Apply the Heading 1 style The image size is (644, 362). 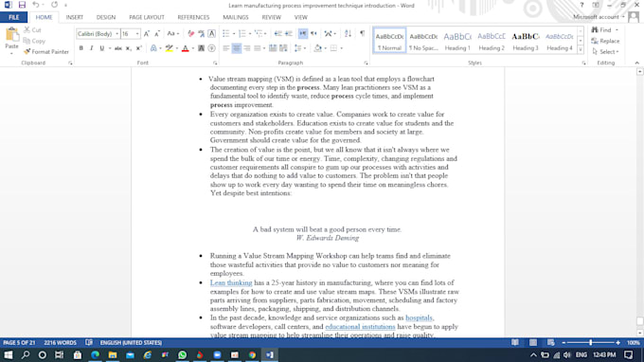pos(457,41)
